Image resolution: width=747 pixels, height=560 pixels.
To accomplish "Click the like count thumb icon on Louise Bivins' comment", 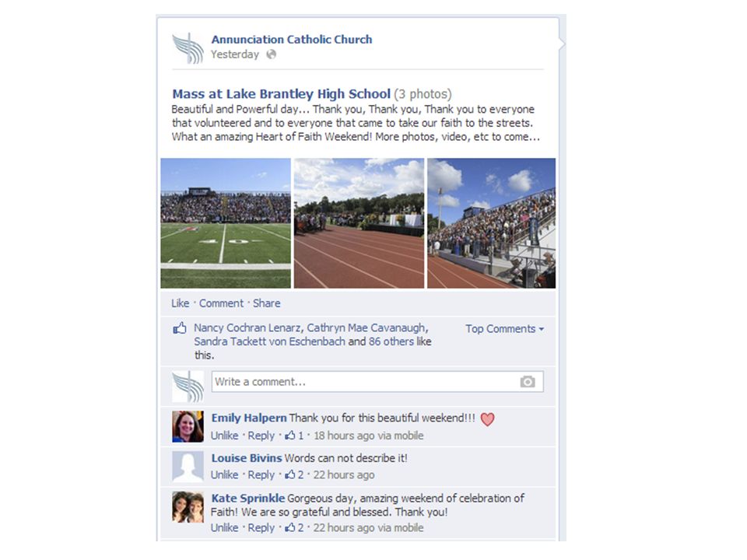I will [x=290, y=474].
